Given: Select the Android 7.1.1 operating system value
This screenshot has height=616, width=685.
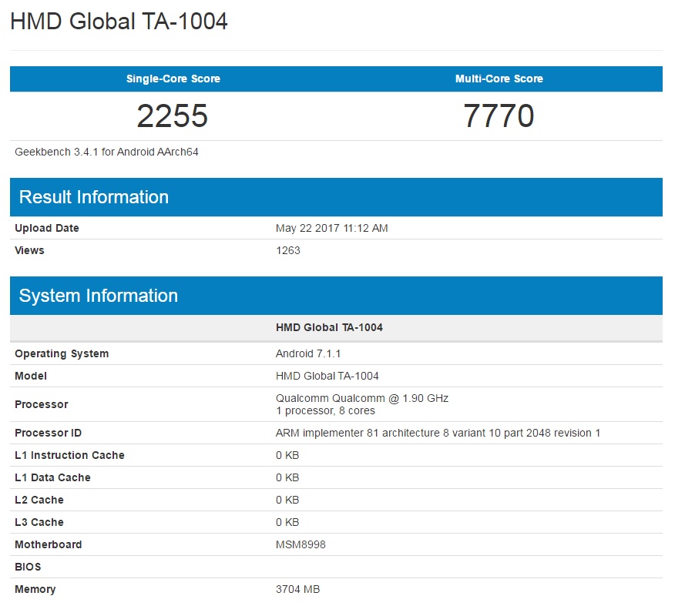Looking at the screenshot, I should coord(308,353).
